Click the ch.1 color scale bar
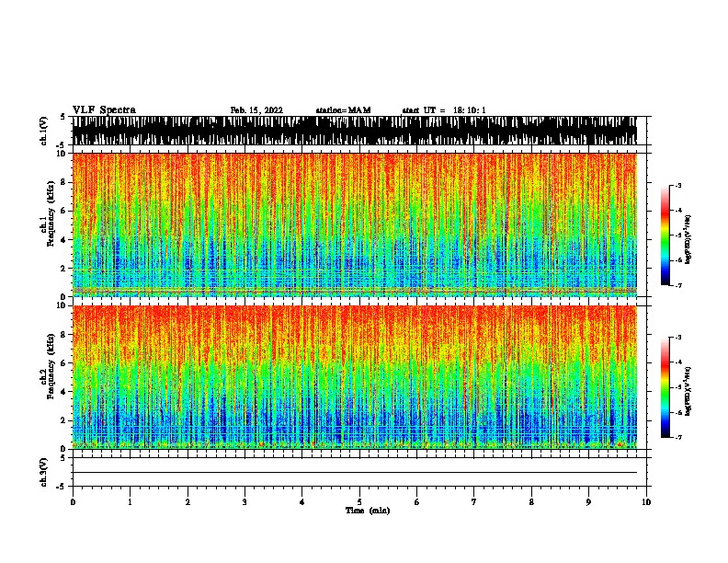This screenshot has height=563, width=728. (x=665, y=236)
